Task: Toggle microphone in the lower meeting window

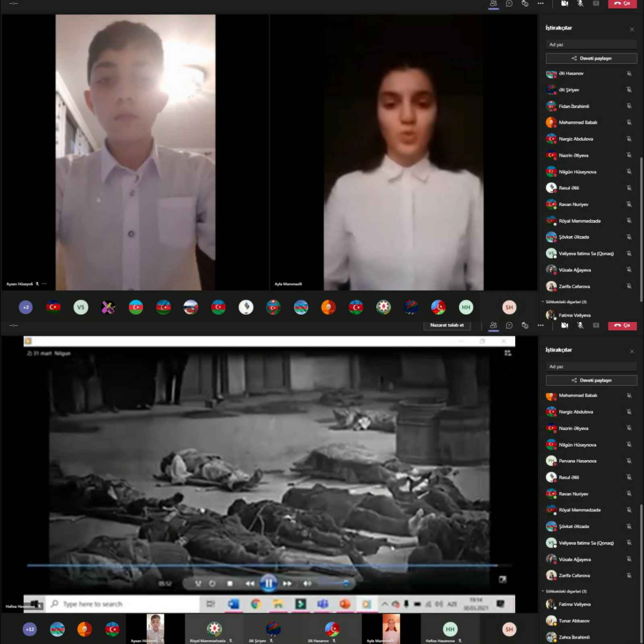Action: (x=580, y=325)
